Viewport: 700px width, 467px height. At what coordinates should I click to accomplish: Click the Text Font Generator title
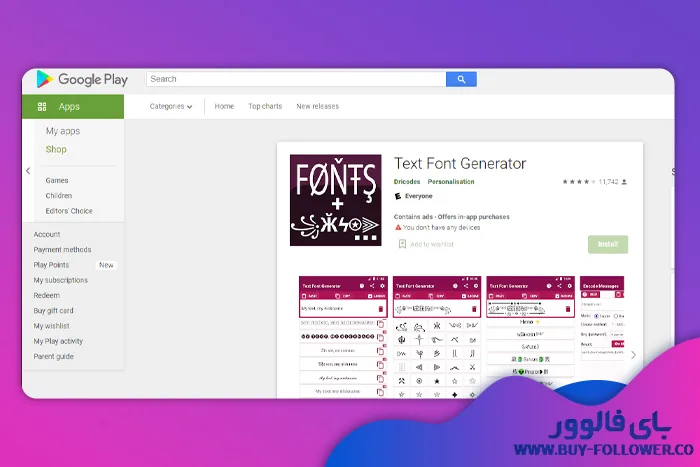(460, 163)
